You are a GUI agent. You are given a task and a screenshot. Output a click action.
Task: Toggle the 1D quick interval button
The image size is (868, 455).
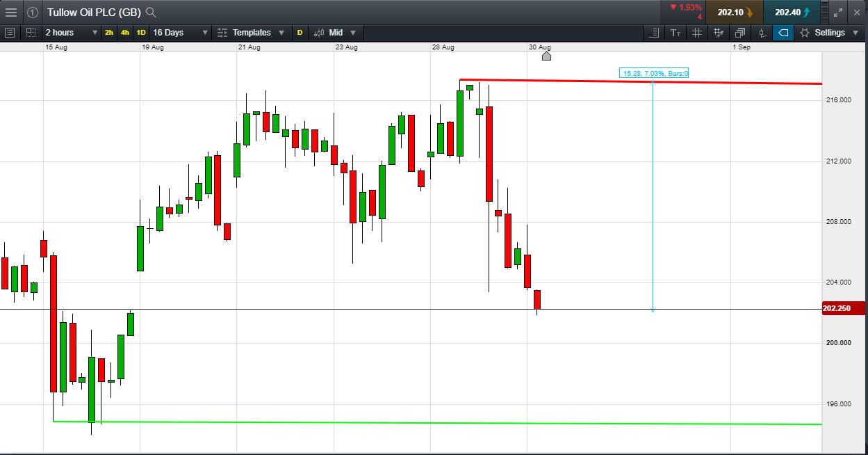click(141, 33)
